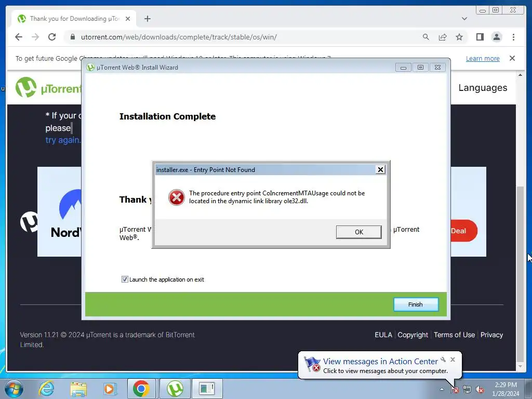Open the Windows Start button
Image resolution: width=532 pixels, height=399 pixels.
pyautogui.click(x=14, y=389)
